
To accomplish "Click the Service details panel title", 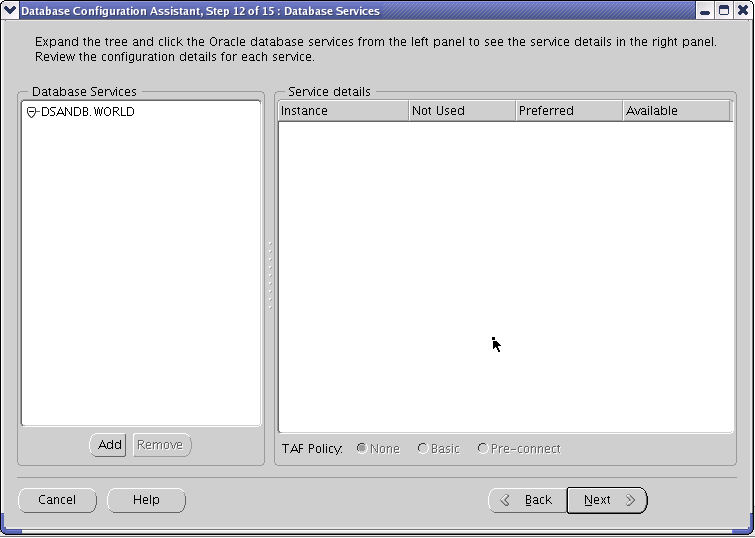I will pos(329,92).
